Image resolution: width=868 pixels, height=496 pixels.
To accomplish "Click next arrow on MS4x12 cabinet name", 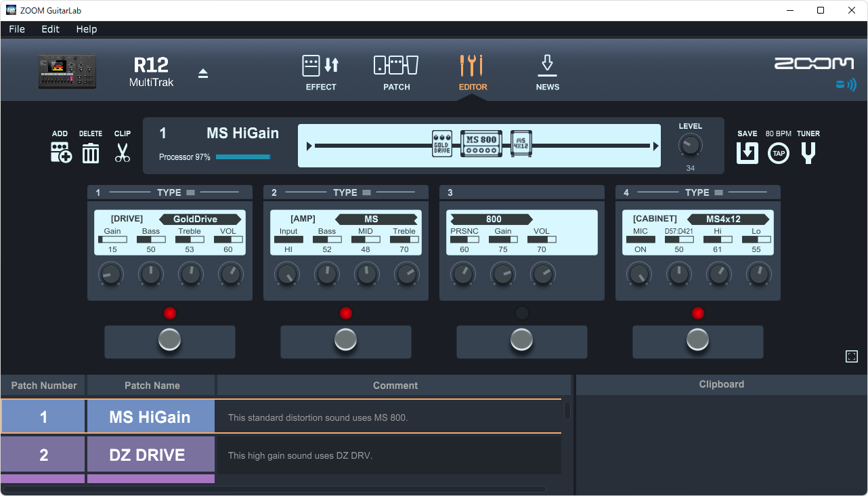I will click(765, 220).
